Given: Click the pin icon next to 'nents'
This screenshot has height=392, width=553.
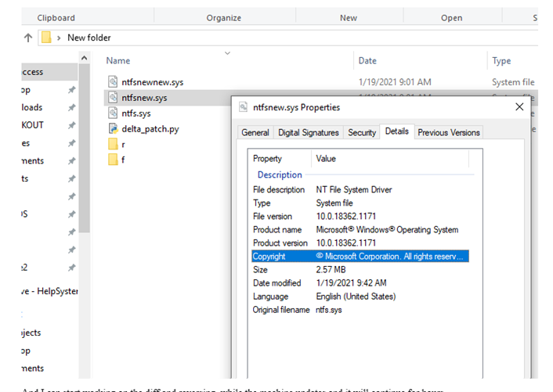Looking at the screenshot, I should (x=71, y=160).
